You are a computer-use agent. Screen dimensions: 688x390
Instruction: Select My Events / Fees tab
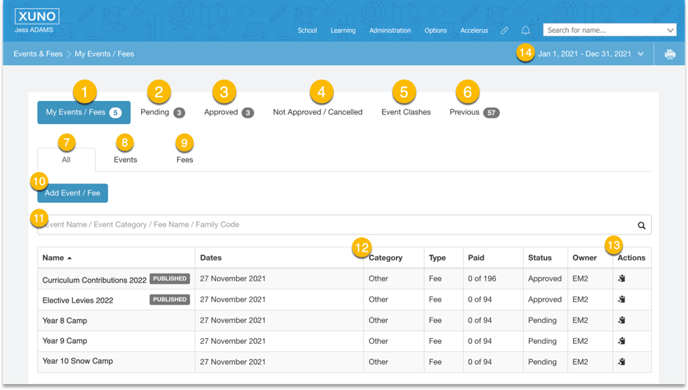[84, 112]
